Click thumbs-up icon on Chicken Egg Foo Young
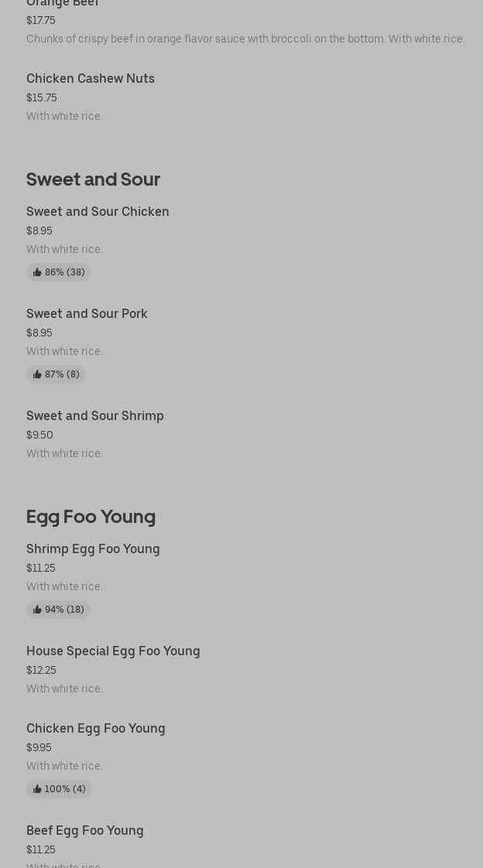The image size is (483, 868). tap(37, 789)
